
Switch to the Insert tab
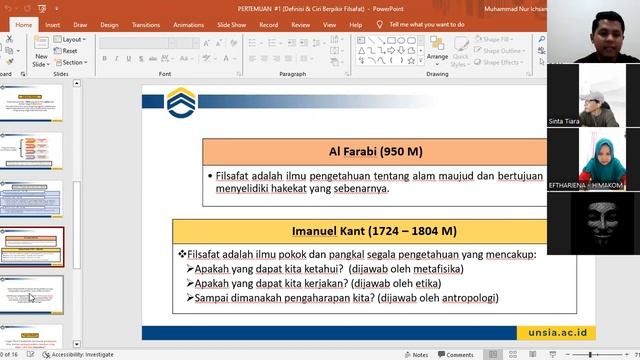[52, 25]
